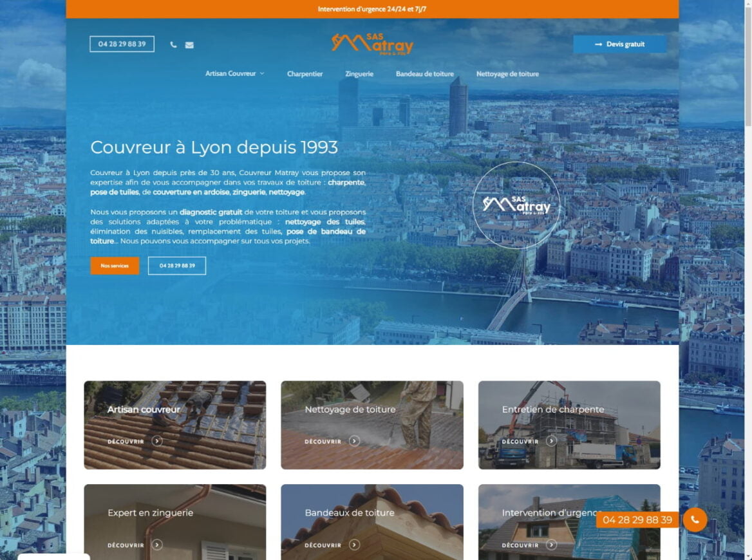
Task: Click the Expert en zinguerie card image
Action: (x=174, y=523)
